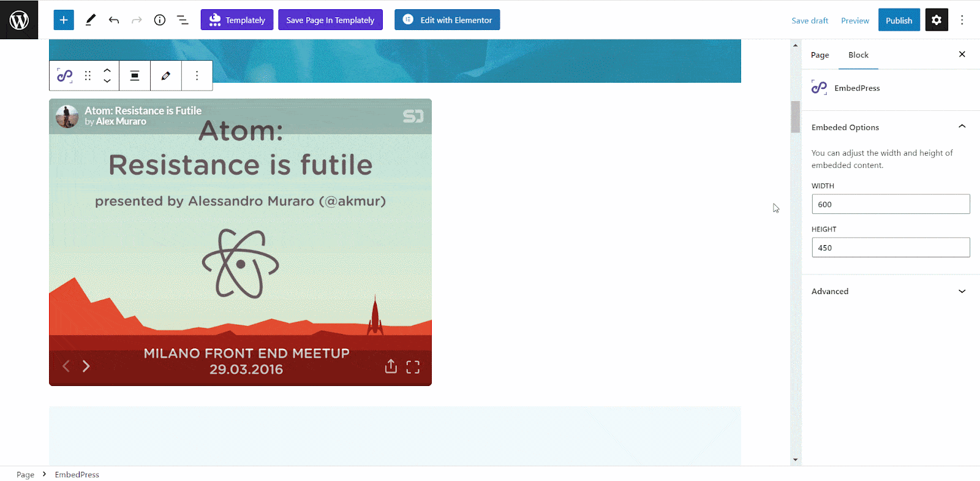The width and height of the screenshot is (980, 481).
Task: Open the page Preview
Action: point(855,20)
